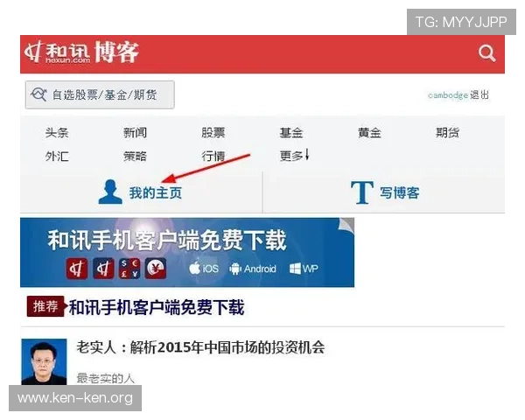Click the search magnifier icon in the red header
Viewport: 525px width, 420px height.
point(486,53)
